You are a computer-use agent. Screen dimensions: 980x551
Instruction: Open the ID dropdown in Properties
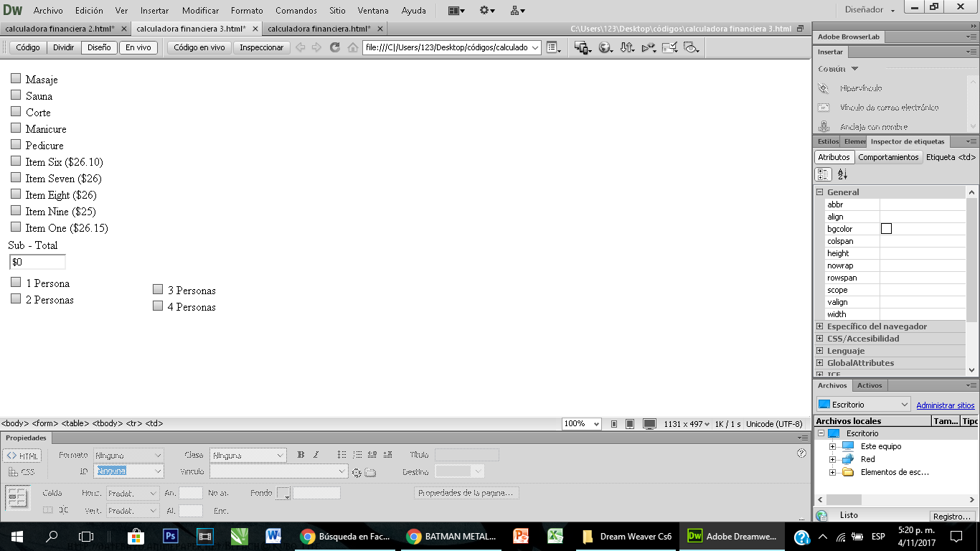pos(128,471)
